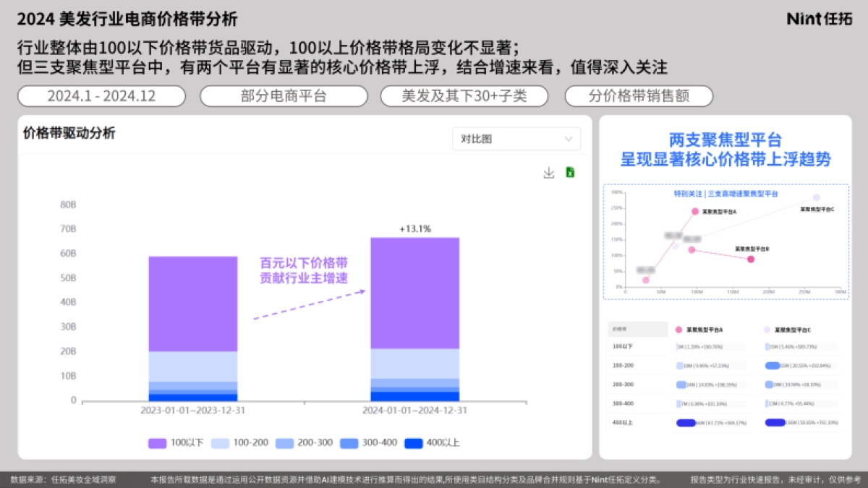Screen dimensions: 868x488
Task: Open the 对比图 chart type dropdown
Action: [516, 139]
